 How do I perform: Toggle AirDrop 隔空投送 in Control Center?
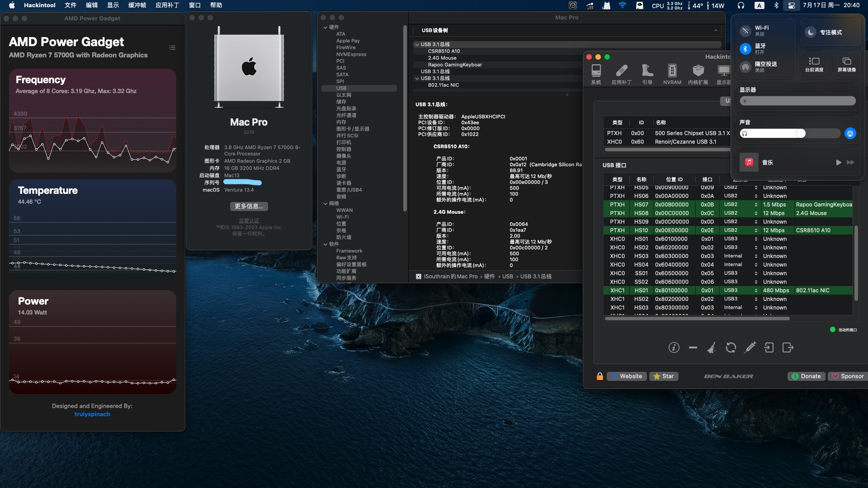tap(745, 67)
